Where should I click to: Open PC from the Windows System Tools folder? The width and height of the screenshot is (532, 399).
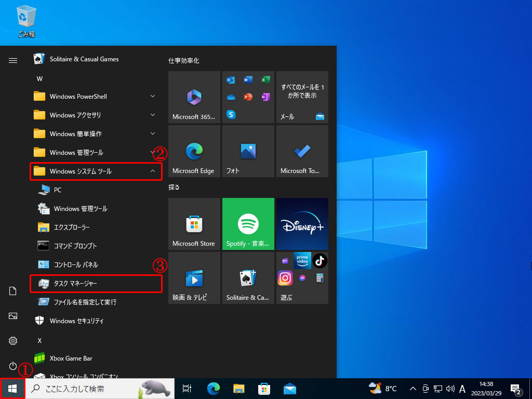pyautogui.click(x=96, y=190)
